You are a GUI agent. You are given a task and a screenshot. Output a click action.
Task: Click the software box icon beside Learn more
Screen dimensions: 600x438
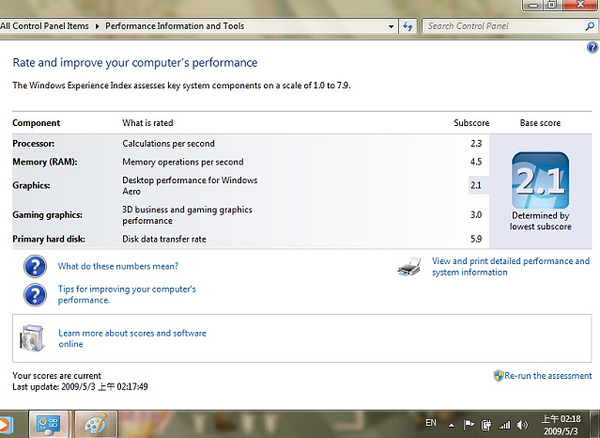pyautogui.click(x=32, y=338)
